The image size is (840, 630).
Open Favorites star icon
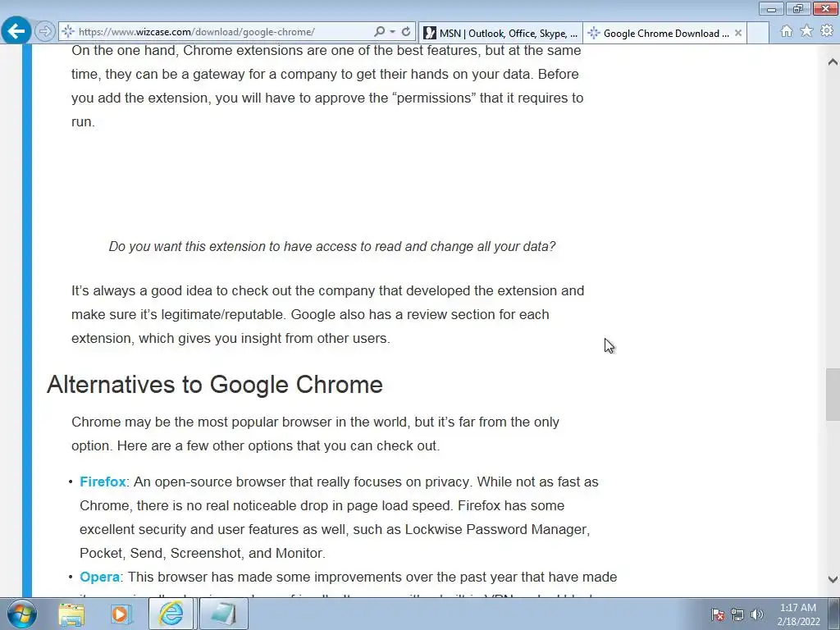click(x=806, y=31)
